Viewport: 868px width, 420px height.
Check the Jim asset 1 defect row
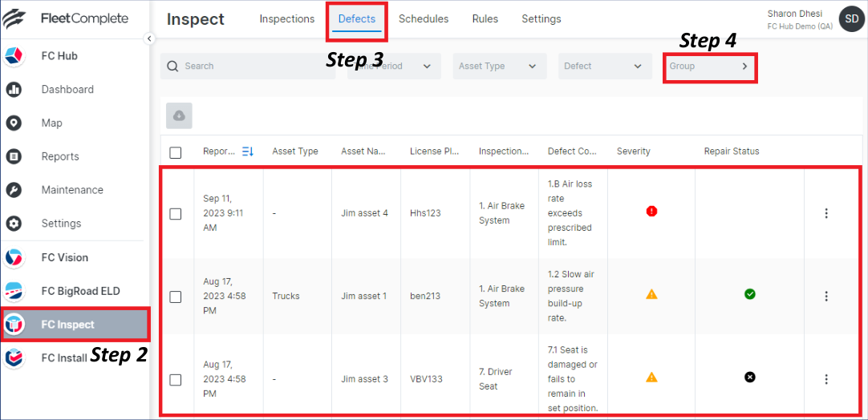tap(176, 297)
